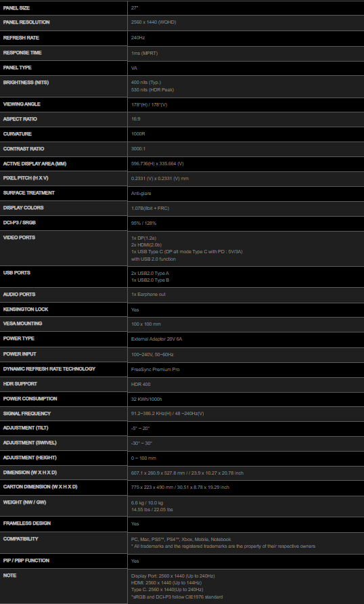Click the HDR 400 value
The height and width of the screenshot is (604, 364).
coord(141,385)
